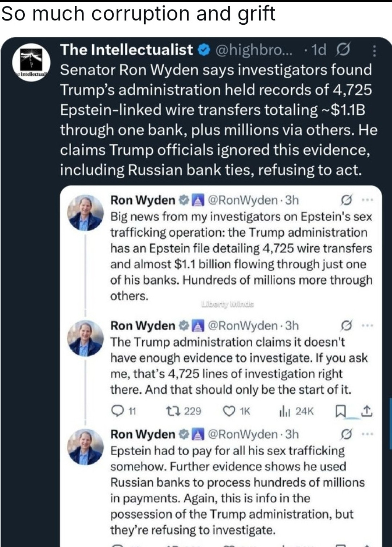
Task: Open Ron Wyden avatar on "Trump administration claims" tweet
Action: (86, 338)
